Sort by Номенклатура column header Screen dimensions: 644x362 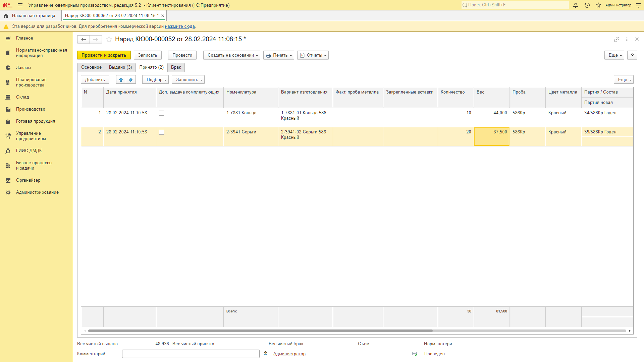(x=251, y=97)
